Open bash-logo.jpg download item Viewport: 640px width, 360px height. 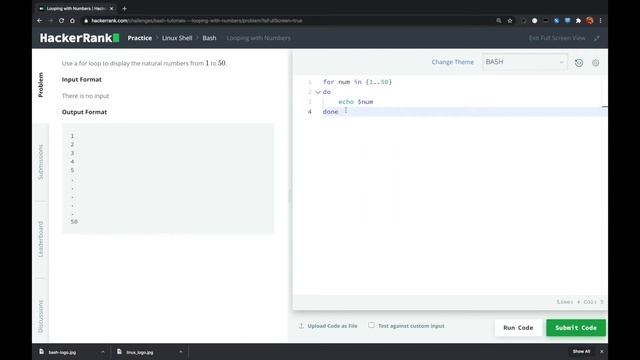click(x=62, y=352)
